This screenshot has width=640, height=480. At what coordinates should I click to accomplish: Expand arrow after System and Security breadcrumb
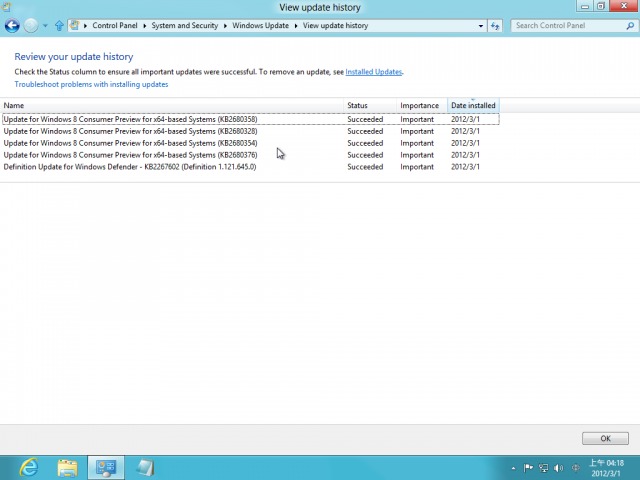point(225,26)
